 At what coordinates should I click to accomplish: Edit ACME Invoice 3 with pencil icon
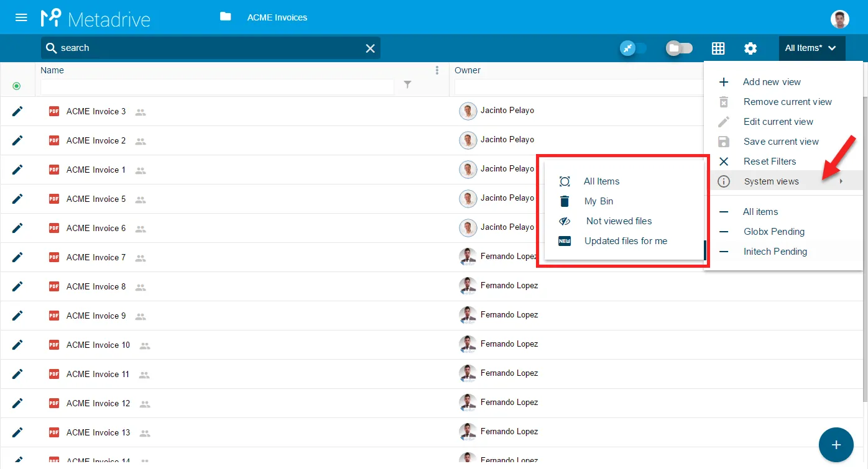17,111
